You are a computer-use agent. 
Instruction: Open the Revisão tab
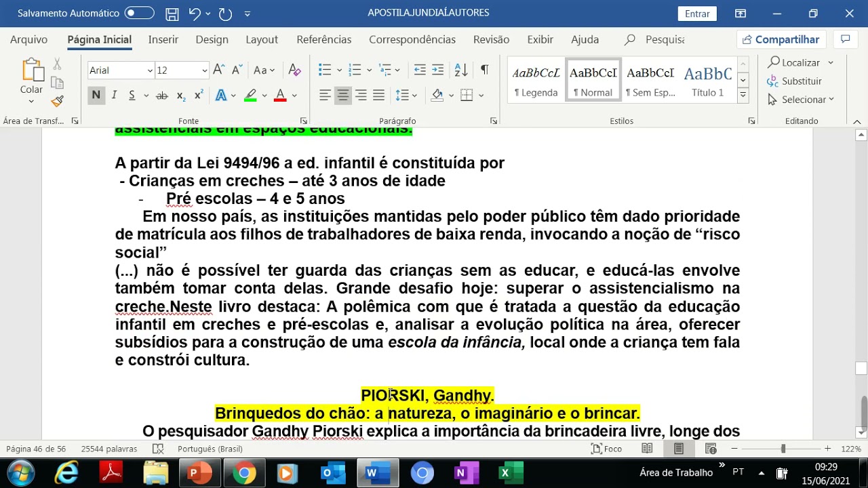pyautogui.click(x=492, y=40)
